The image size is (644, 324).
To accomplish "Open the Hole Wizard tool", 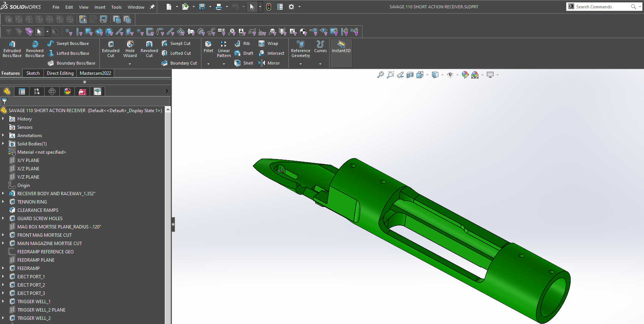I will point(130,49).
